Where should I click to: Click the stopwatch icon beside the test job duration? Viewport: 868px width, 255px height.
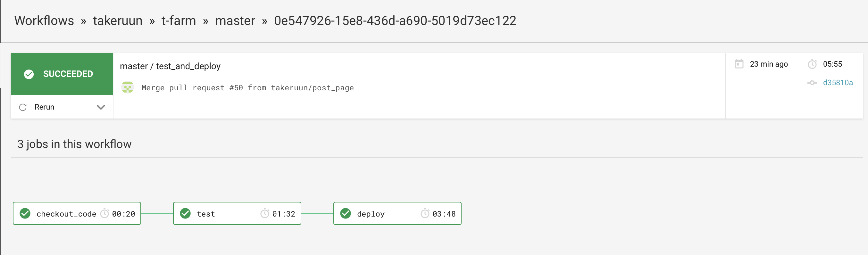click(265, 213)
